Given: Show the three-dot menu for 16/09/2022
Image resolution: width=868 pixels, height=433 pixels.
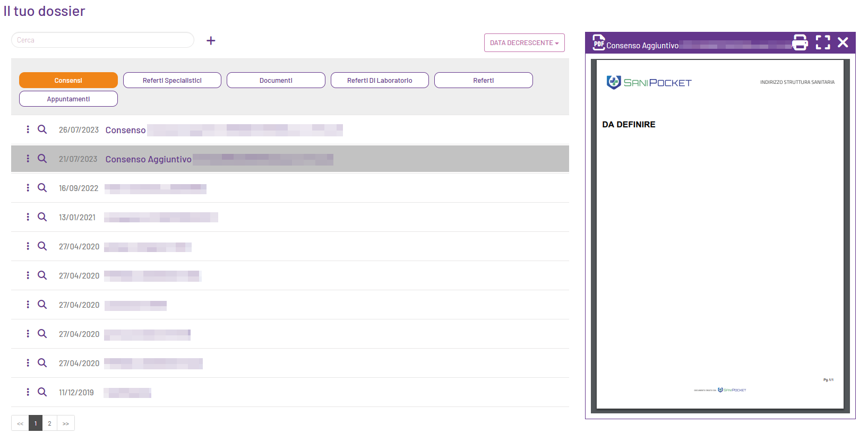Looking at the screenshot, I should click(28, 188).
